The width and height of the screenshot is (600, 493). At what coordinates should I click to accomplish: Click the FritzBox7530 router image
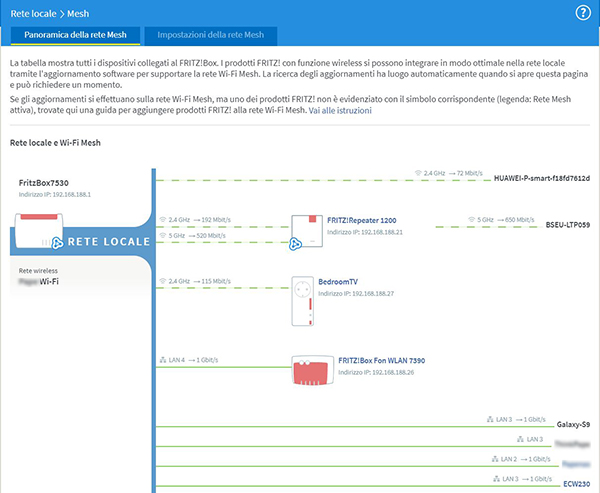tap(39, 230)
